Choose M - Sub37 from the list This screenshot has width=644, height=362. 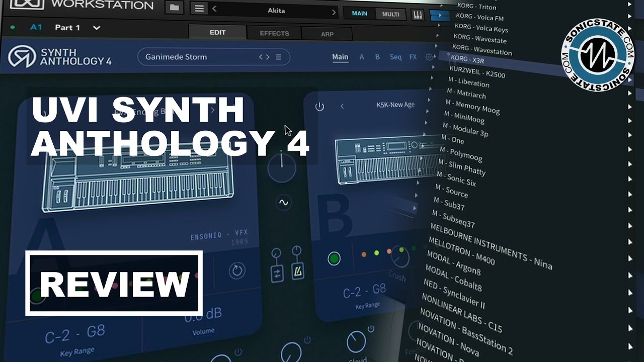point(449,204)
